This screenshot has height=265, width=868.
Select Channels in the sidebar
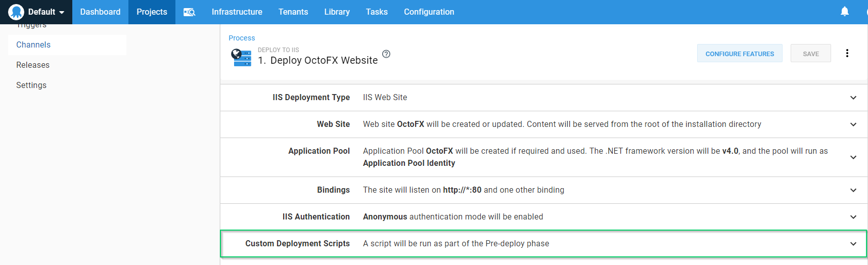(33, 45)
